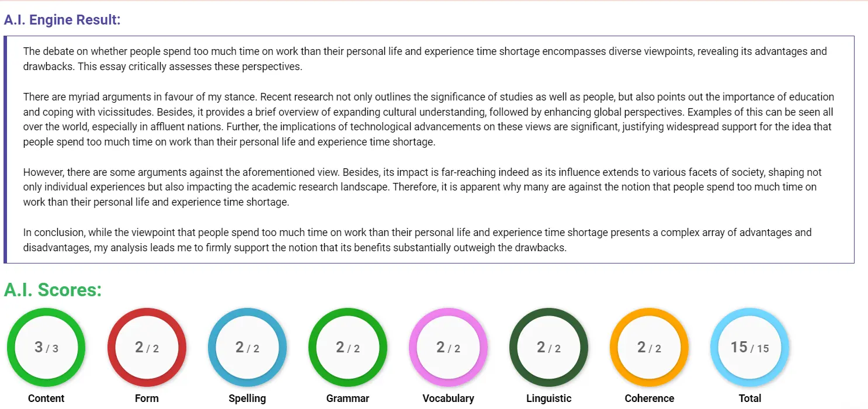Click the Coherence label below its circle
The width and height of the screenshot is (868, 409).
click(x=649, y=398)
